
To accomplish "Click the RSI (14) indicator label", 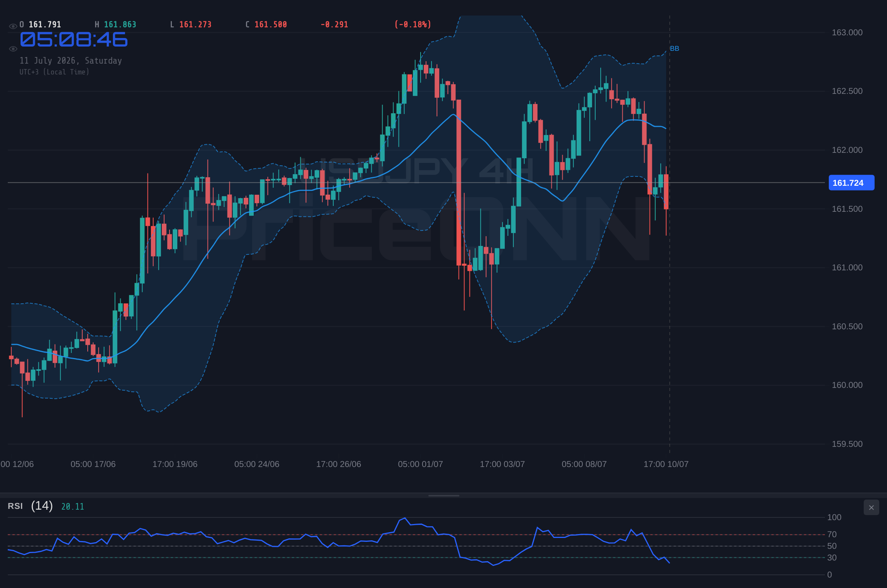I will 30,506.
